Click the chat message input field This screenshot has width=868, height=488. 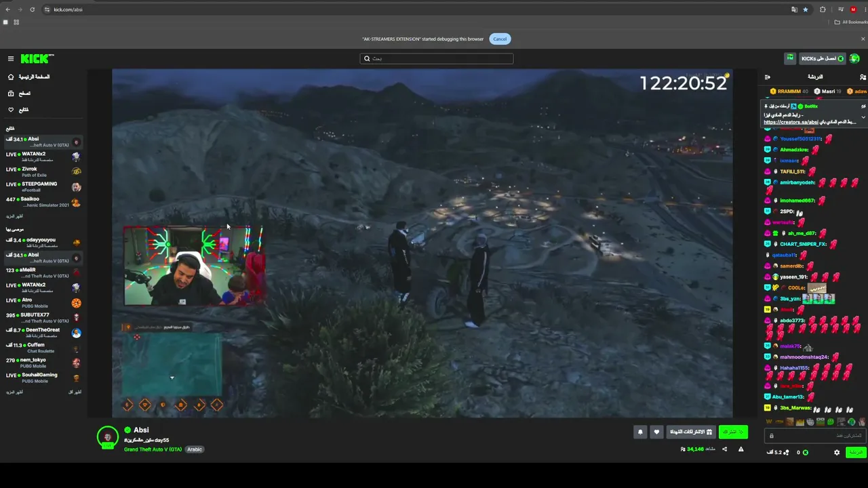coord(814,436)
